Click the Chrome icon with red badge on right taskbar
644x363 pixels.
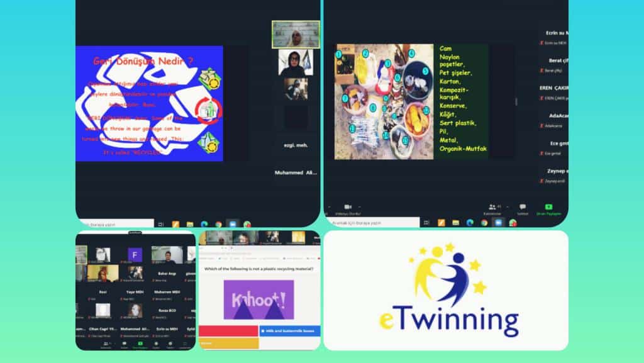pyautogui.click(x=513, y=223)
